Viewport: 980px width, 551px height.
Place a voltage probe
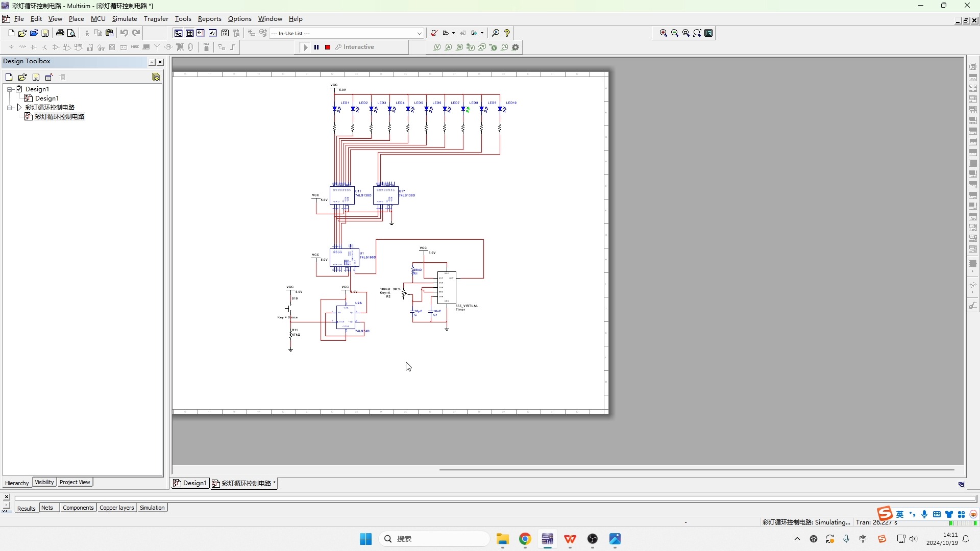437,47
